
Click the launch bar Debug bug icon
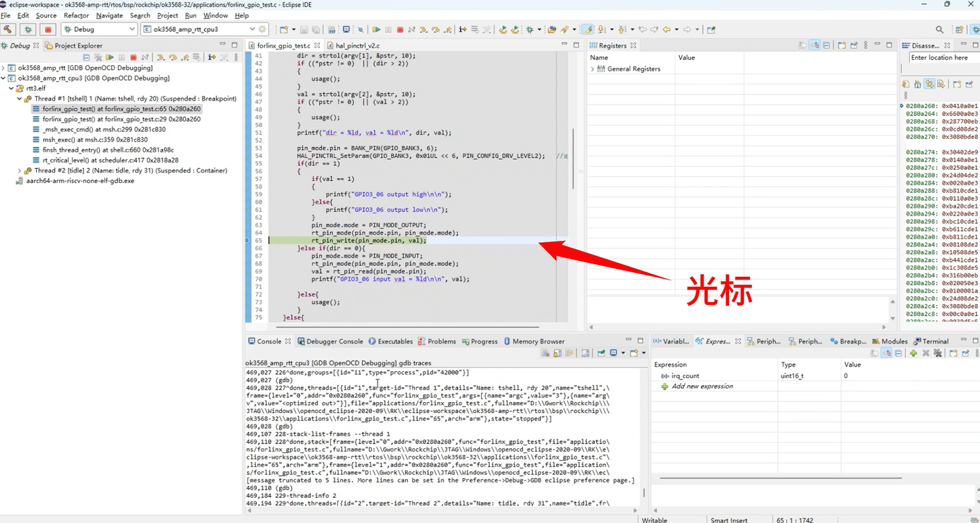click(x=28, y=29)
